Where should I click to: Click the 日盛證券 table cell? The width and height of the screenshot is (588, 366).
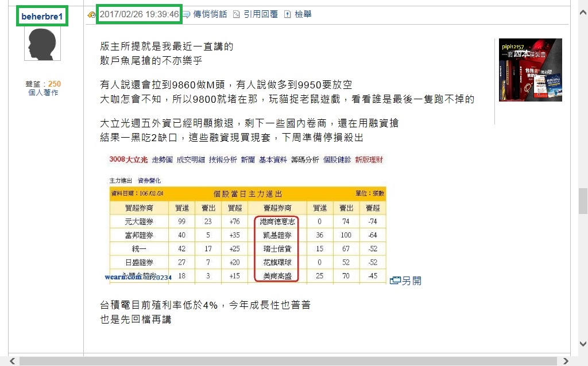tap(139, 262)
